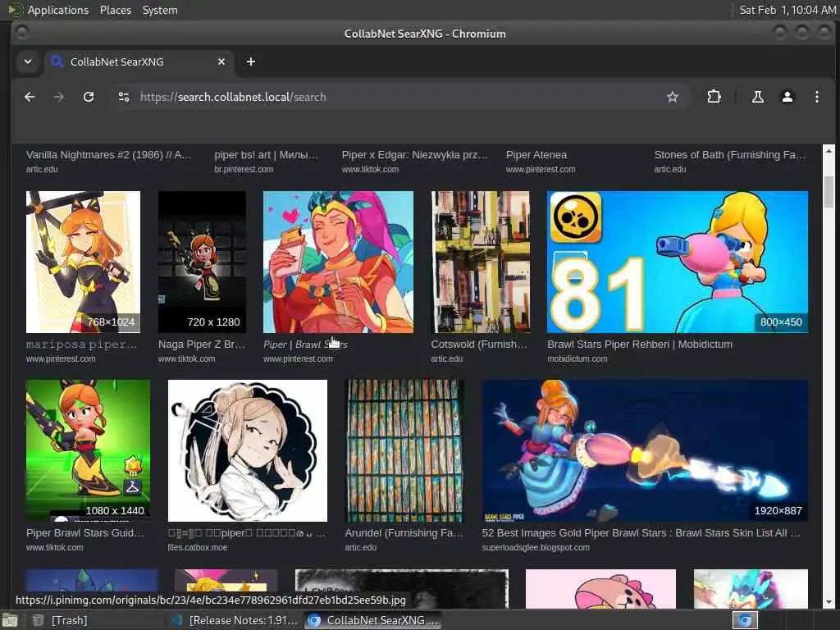Click the Arundel (Furnishing Fa... title

(404, 533)
